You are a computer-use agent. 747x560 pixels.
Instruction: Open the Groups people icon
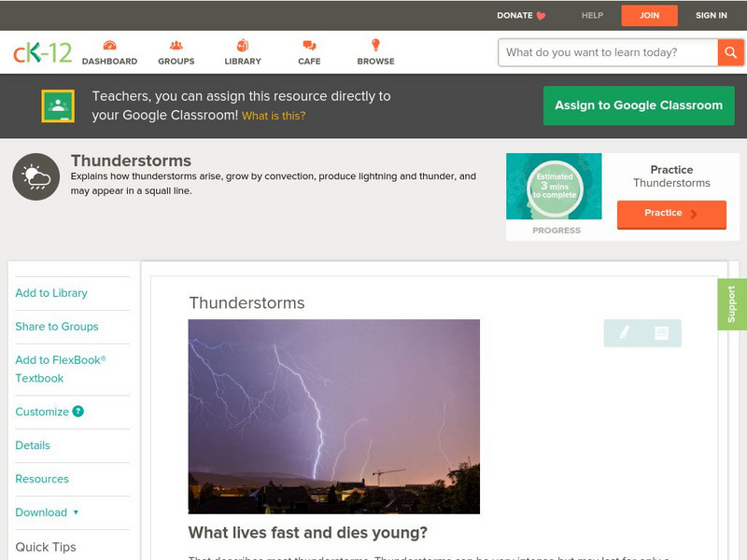(x=176, y=46)
